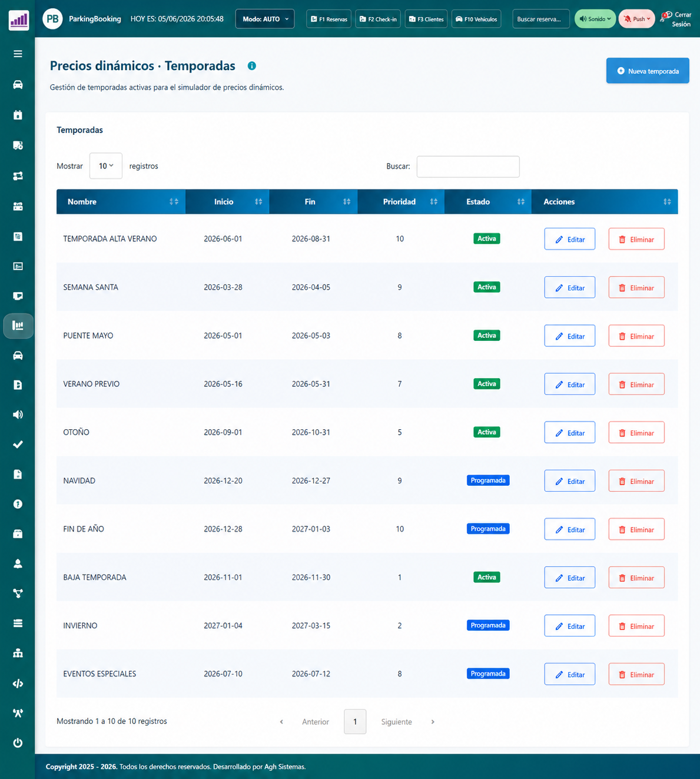Click Cerrar Sesión
The height and width of the screenshot is (779, 700).
click(676, 19)
